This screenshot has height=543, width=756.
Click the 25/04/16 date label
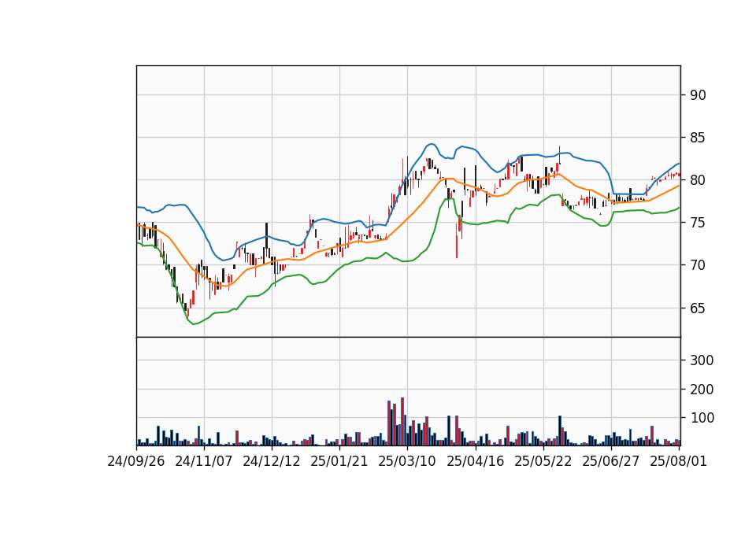point(476,462)
